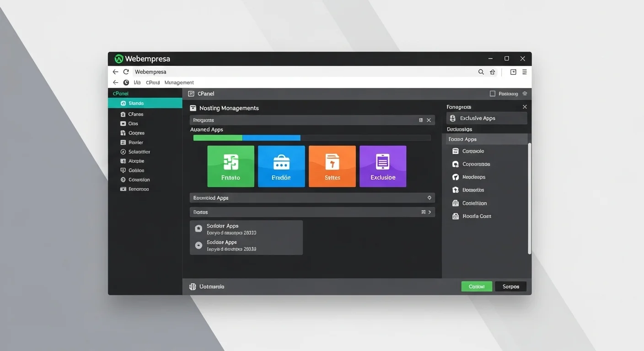The image size is (644, 351).
Task: Click the circular Solantter sidebar icon
Action: point(123,152)
